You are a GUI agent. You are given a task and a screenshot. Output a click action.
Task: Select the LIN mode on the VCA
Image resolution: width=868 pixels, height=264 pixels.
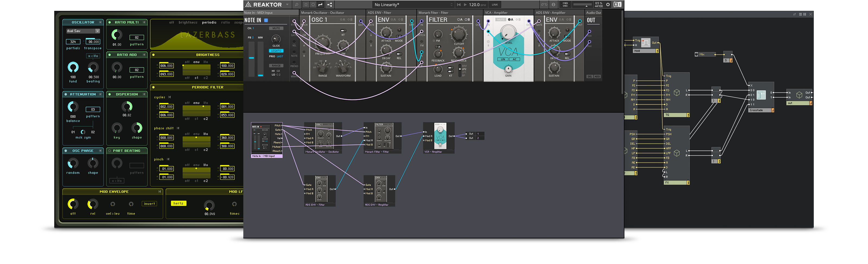503,59
